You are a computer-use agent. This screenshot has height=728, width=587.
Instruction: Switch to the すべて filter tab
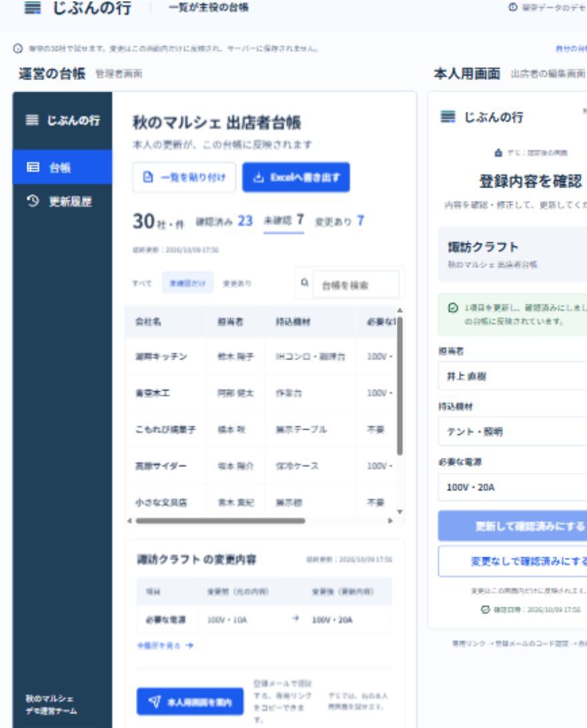[141, 283]
